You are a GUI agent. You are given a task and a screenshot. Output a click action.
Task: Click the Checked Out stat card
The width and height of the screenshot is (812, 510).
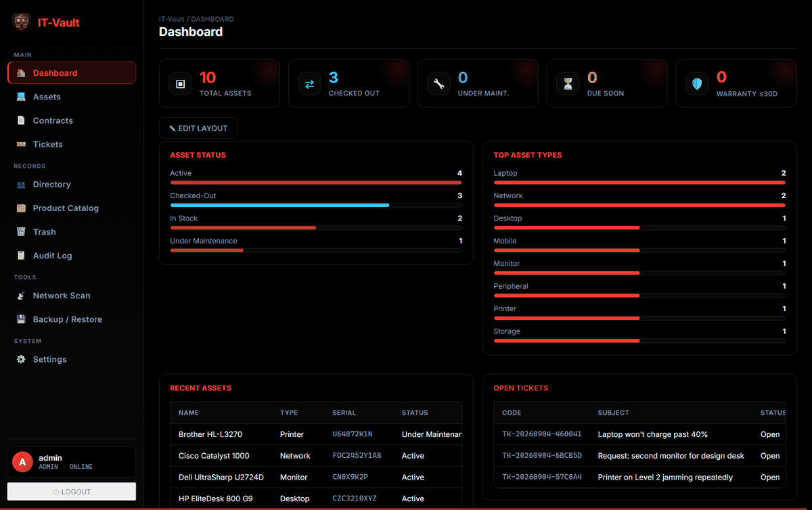tap(348, 84)
